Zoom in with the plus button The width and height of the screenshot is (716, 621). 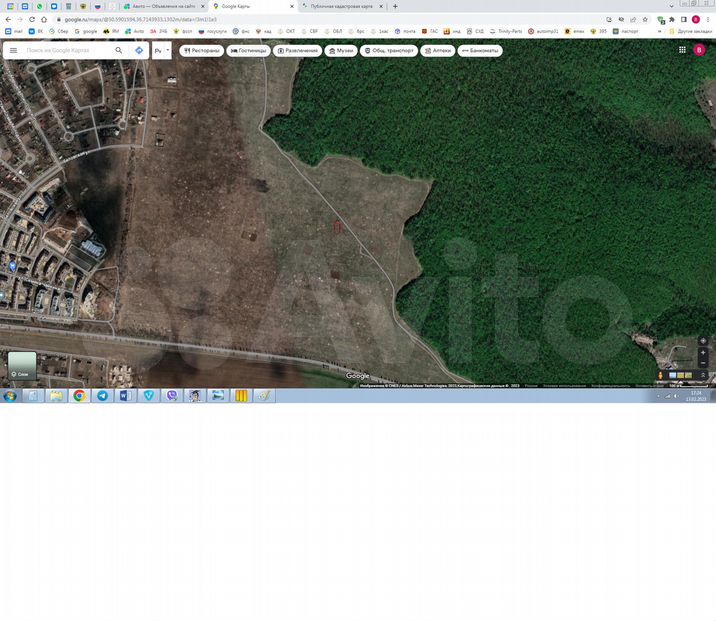pos(703,353)
